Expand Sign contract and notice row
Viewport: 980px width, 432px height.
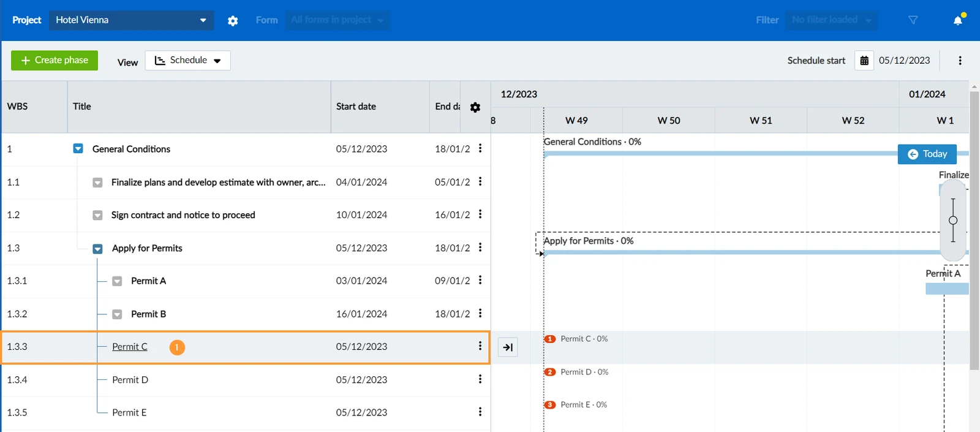(x=97, y=216)
